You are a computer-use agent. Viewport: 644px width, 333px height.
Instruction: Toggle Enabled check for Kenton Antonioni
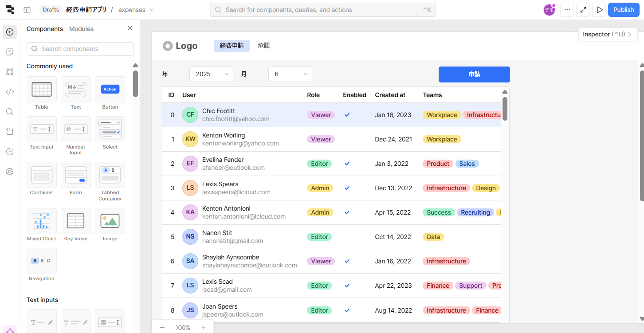(x=347, y=212)
